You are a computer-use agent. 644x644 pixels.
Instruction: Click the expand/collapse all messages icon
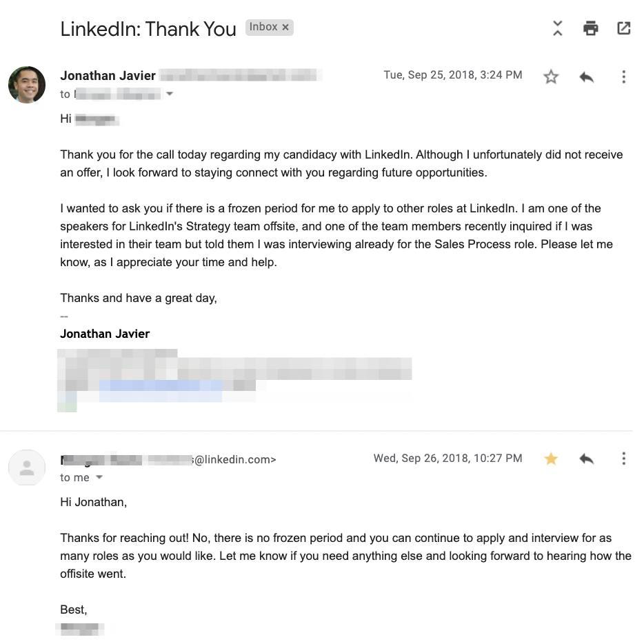pos(557,28)
